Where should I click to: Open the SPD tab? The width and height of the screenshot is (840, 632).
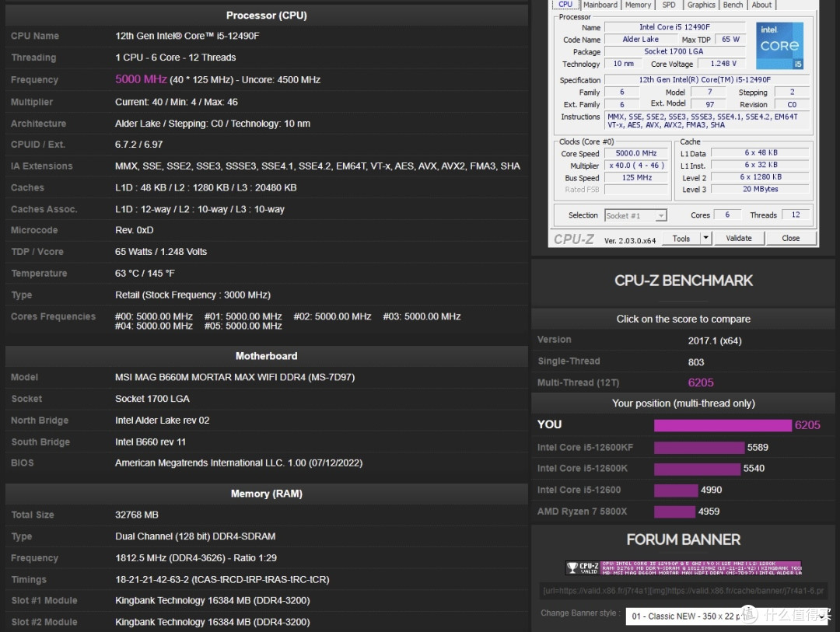[669, 5]
